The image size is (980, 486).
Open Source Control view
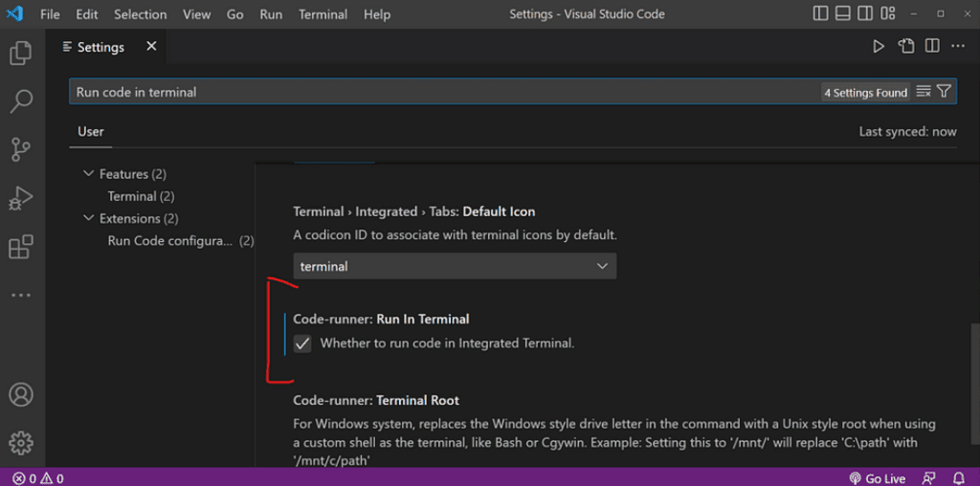pos(21,150)
